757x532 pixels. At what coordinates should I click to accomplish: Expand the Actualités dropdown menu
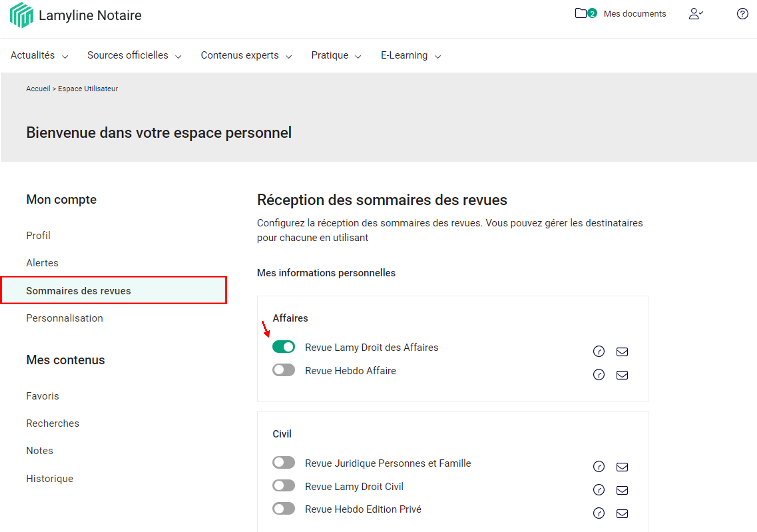(39, 55)
